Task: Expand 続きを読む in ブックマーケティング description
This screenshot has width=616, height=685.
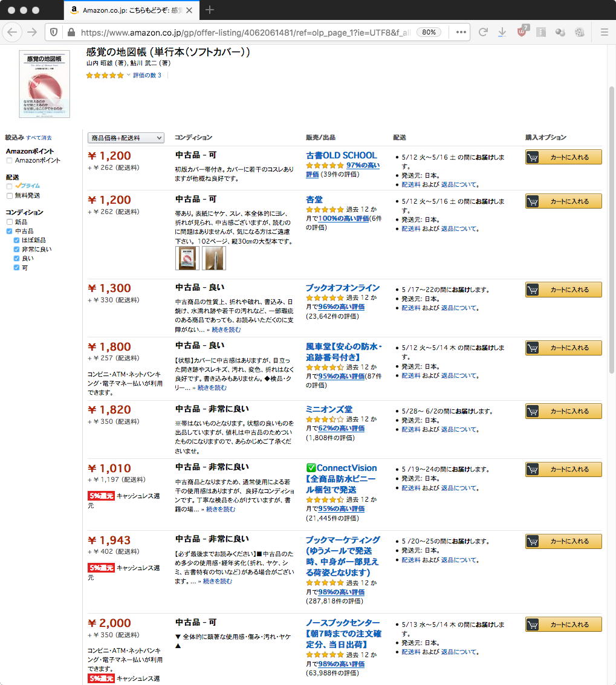Action: pyautogui.click(x=218, y=582)
